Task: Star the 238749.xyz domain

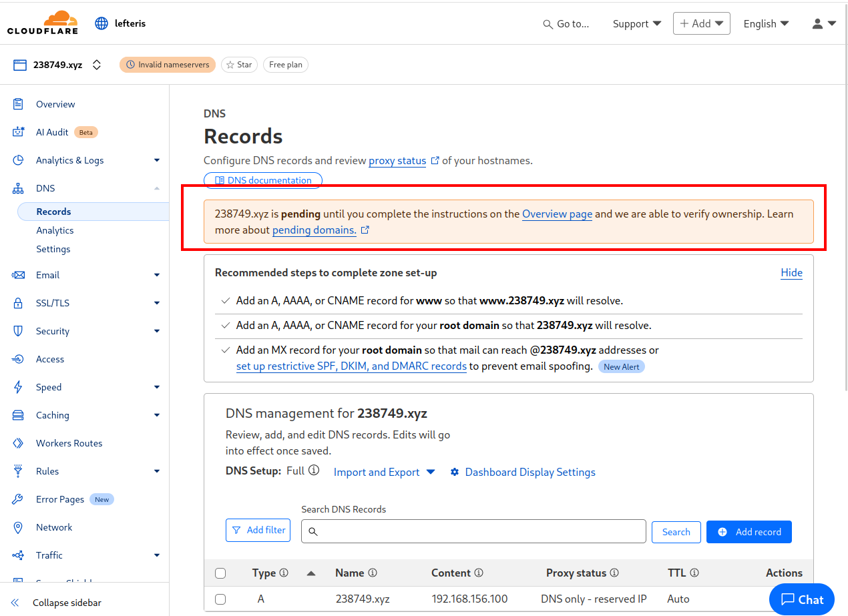Action: (239, 65)
